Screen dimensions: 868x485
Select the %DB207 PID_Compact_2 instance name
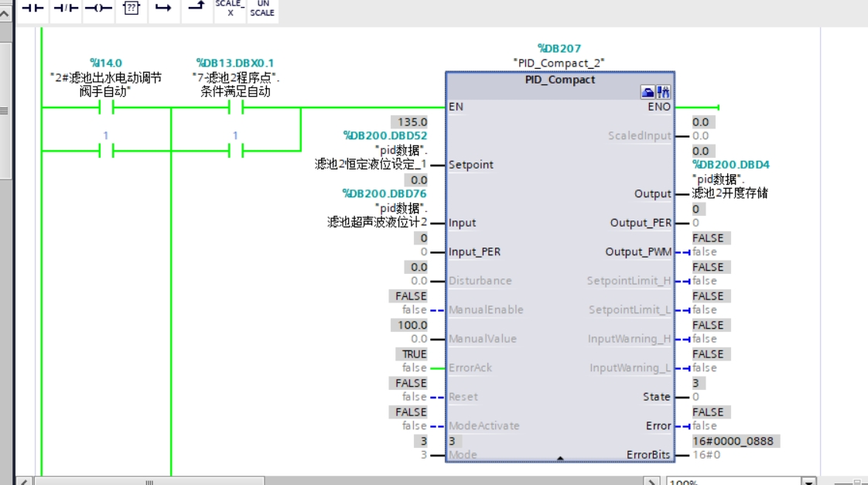[x=559, y=63]
